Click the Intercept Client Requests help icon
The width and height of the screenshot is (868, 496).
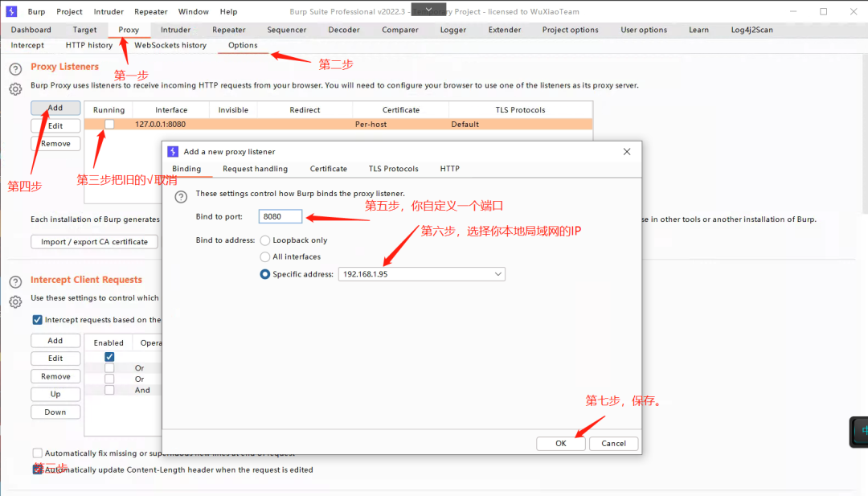click(x=15, y=282)
